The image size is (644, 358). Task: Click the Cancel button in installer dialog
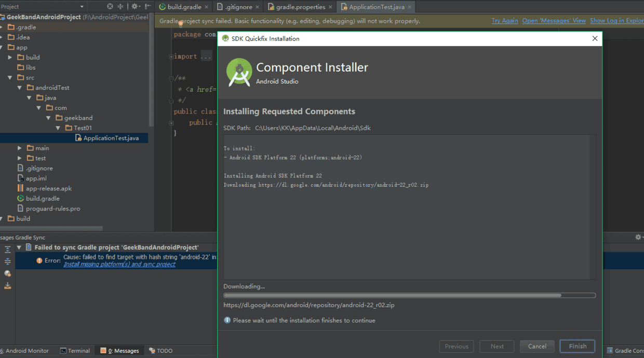[537, 347]
